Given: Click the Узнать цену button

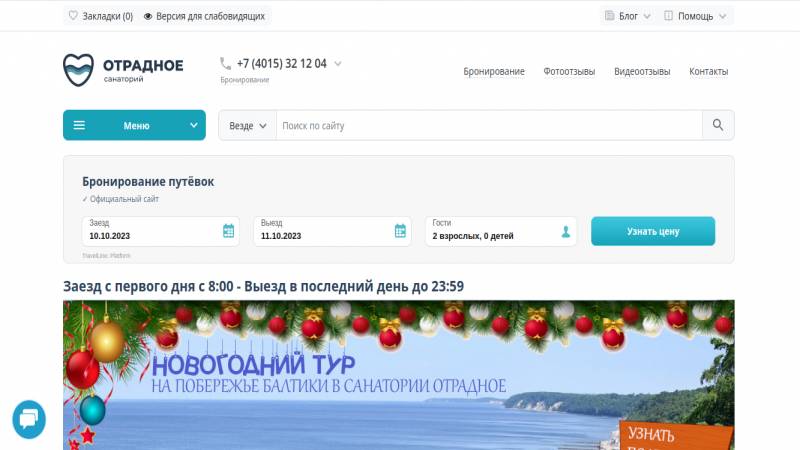Looking at the screenshot, I should click(x=653, y=231).
